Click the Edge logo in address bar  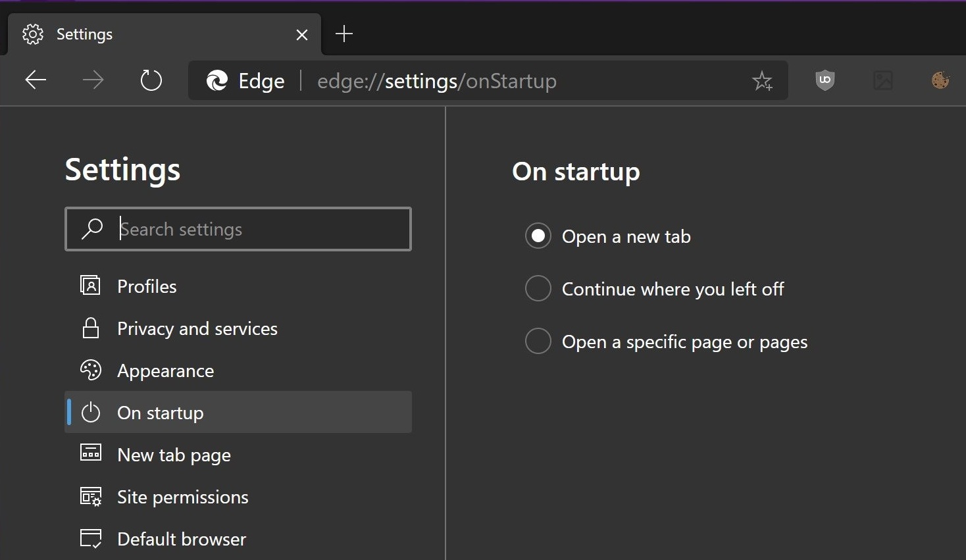pos(217,80)
